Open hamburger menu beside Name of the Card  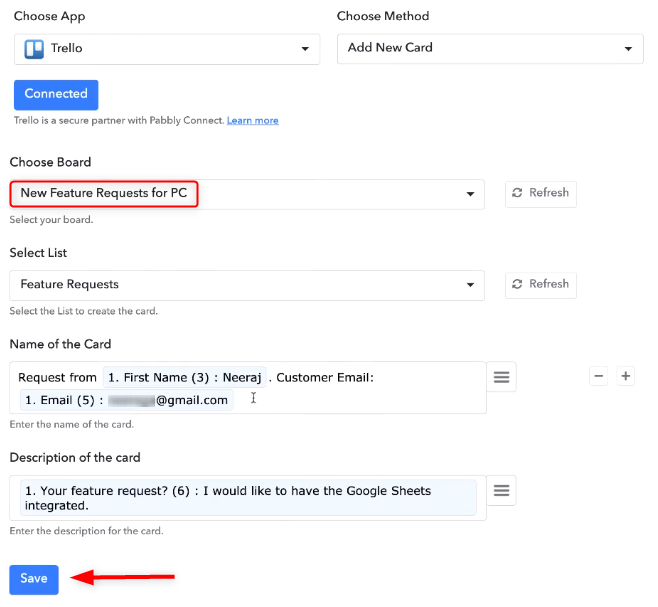501,377
